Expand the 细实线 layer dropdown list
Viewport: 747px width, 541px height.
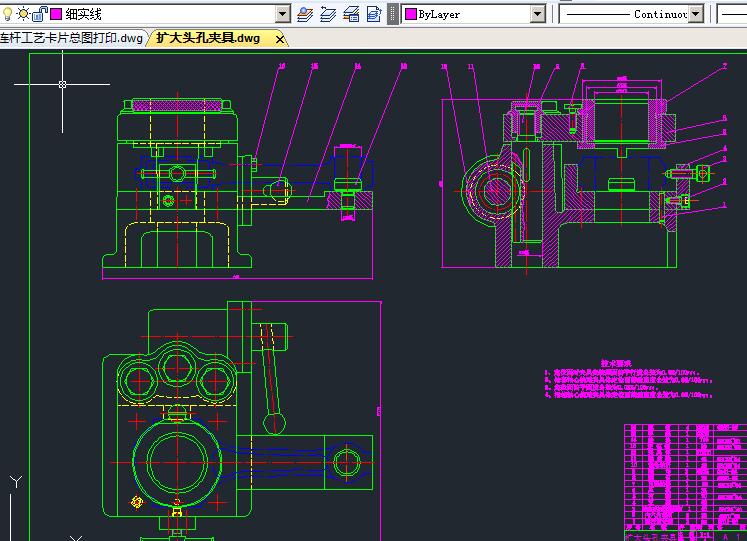pos(282,14)
